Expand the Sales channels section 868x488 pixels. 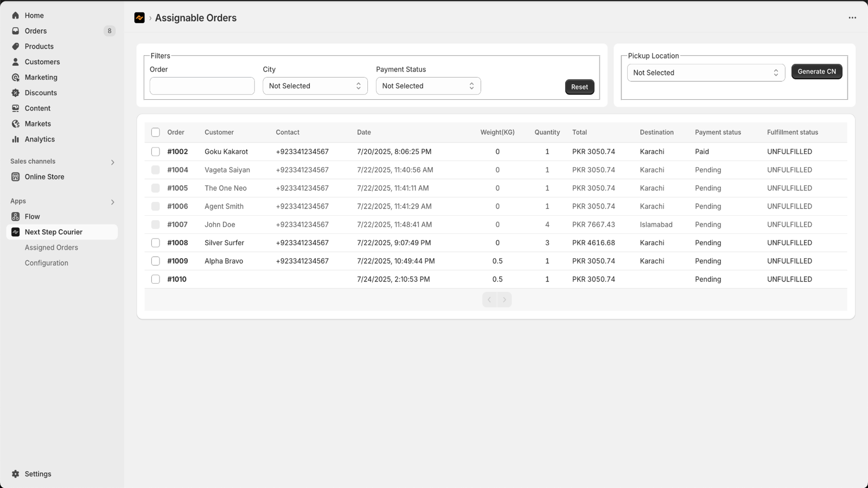[x=112, y=162]
